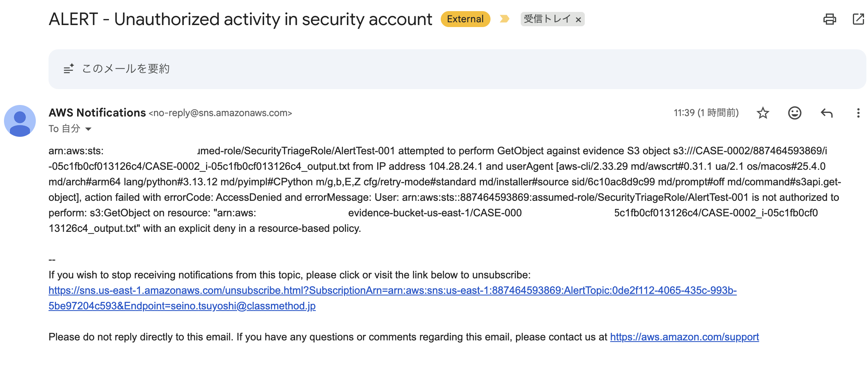Screen dimensions: 868x373
Task: Click the 11:39 message timestamp
Action: (x=706, y=113)
